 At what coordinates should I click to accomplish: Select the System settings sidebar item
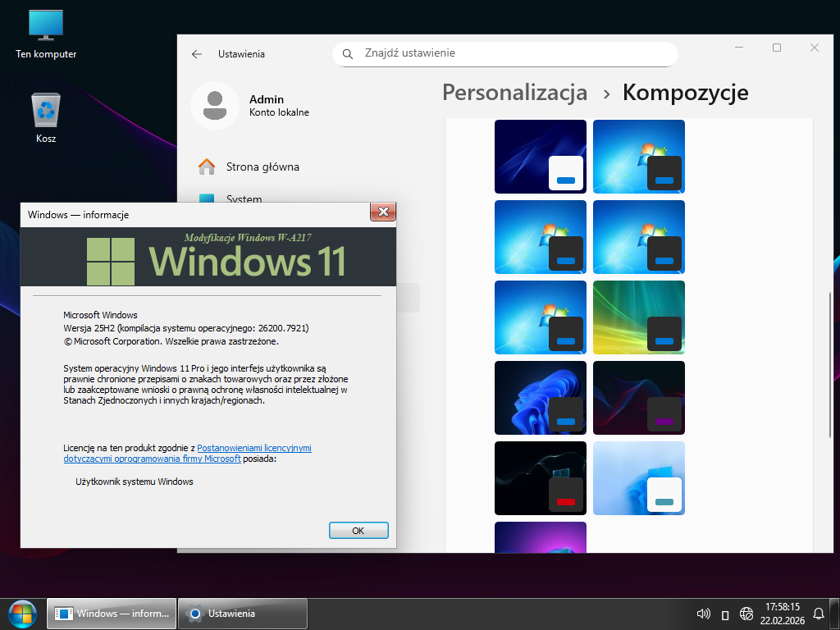click(x=244, y=199)
